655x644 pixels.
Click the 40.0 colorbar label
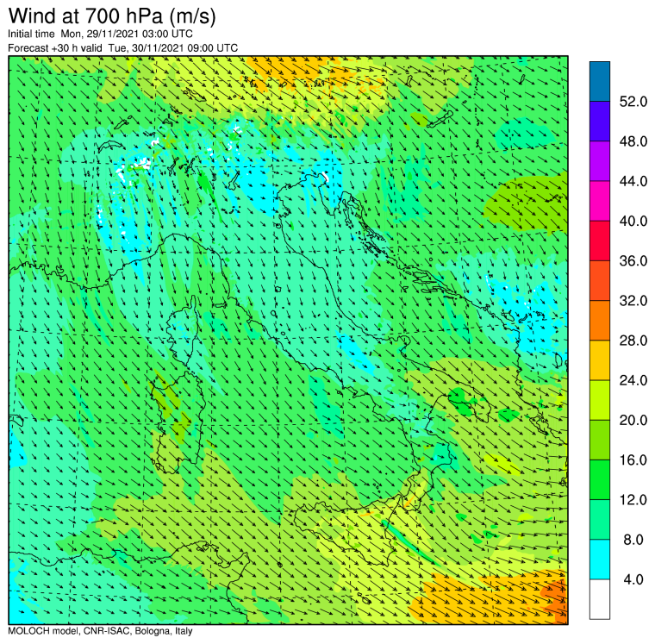pos(633,221)
